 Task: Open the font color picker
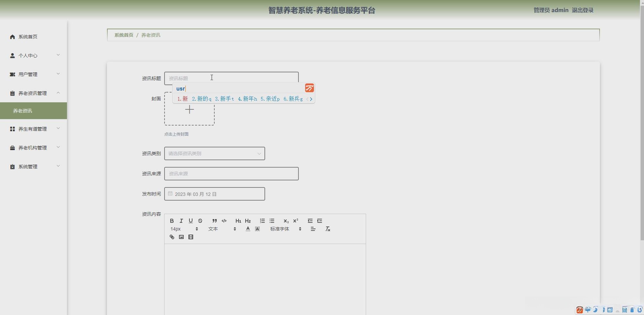[x=248, y=229]
